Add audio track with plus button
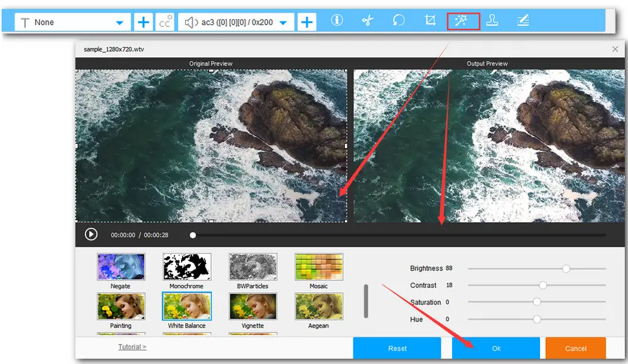This screenshot has height=364, width=628. point(307,23)
